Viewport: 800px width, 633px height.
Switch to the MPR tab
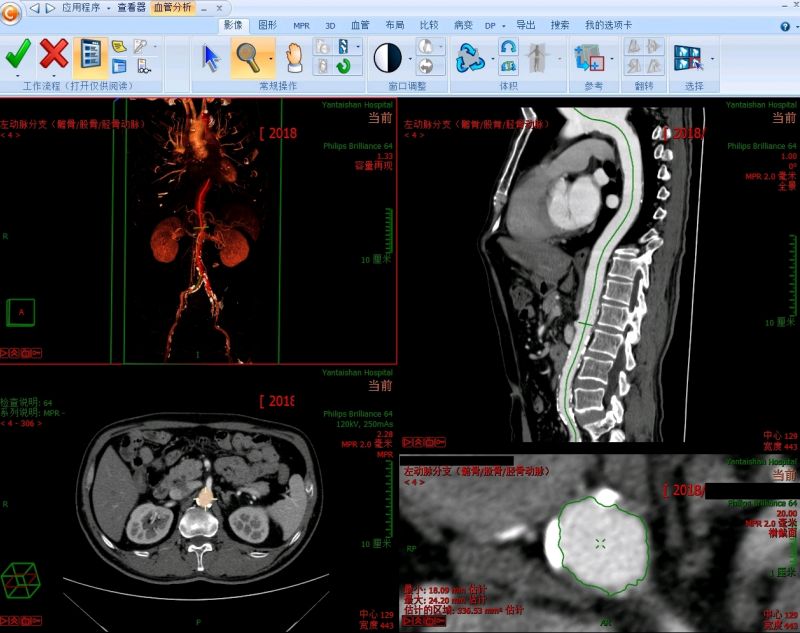[x=301, y=25]
